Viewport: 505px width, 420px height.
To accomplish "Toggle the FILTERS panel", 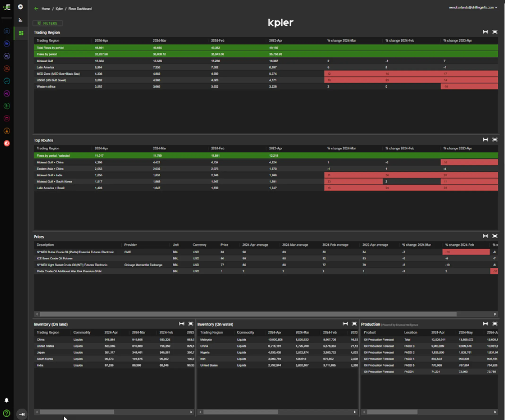I will tap(48, 23).
